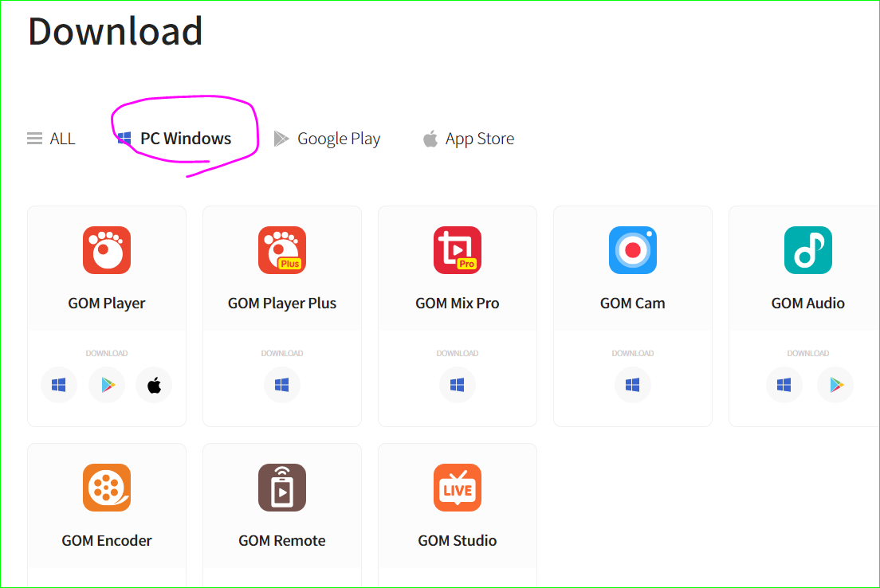The height and width of the screenshot is (588, 880).
Task: Click the GOM Remote title text
Action: click(x=281, y=541)
